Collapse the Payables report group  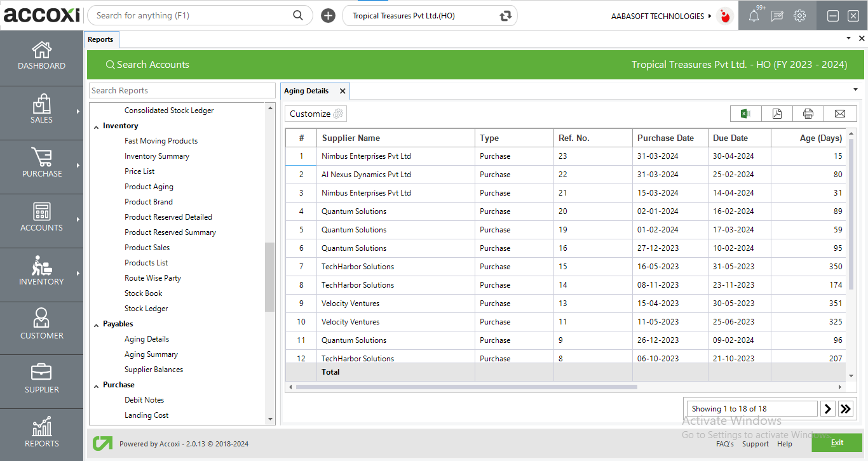click(97, 324)
